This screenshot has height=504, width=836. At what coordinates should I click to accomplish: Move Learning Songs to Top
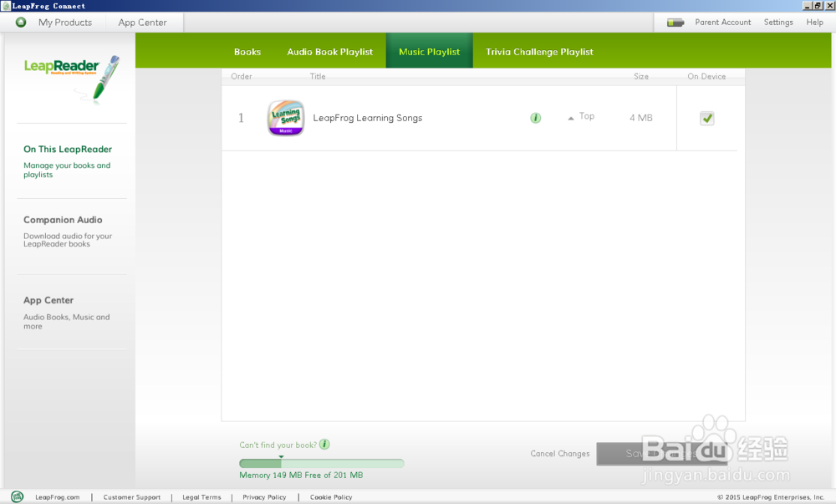point(581,116)
